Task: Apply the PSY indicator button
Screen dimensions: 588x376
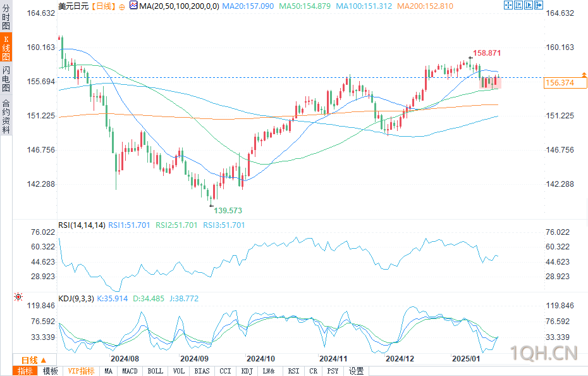Action: click(x=333, y=371)
